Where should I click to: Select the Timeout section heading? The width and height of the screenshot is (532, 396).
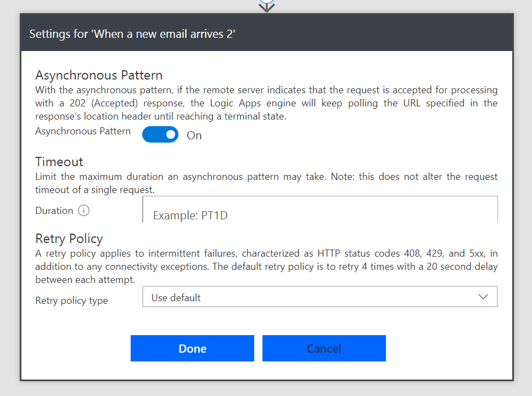59,162
